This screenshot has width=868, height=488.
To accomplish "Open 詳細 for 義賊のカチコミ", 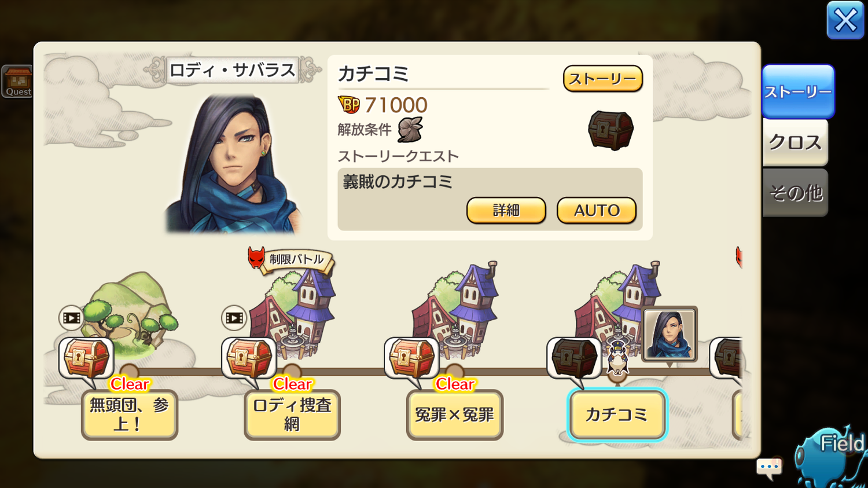I will 506,210.
